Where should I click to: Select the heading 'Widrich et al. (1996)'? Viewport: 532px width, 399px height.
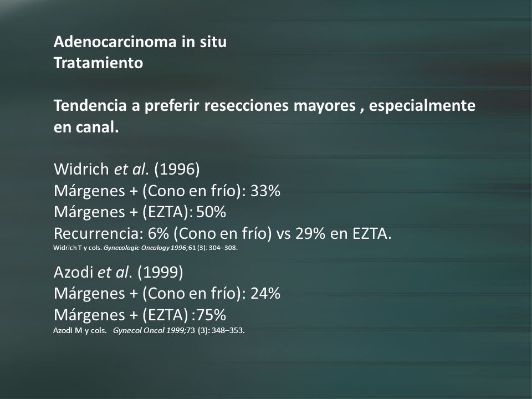[126, 169]
